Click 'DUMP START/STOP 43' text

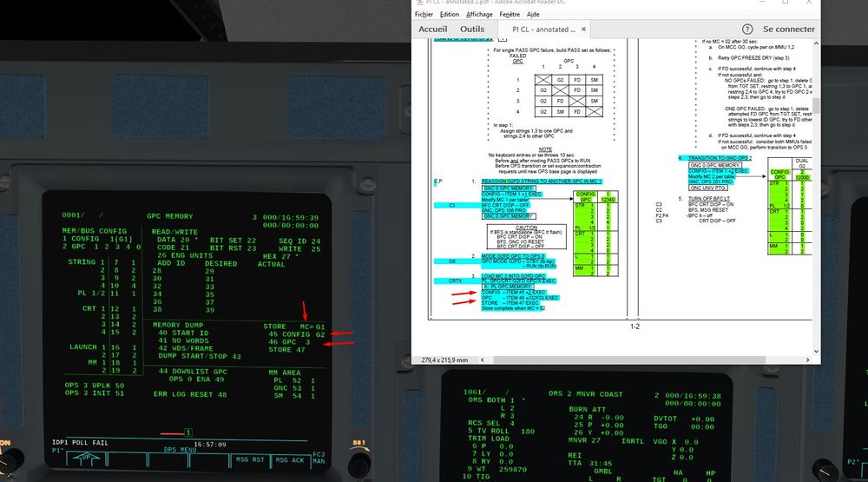click(x=200, y=356)
